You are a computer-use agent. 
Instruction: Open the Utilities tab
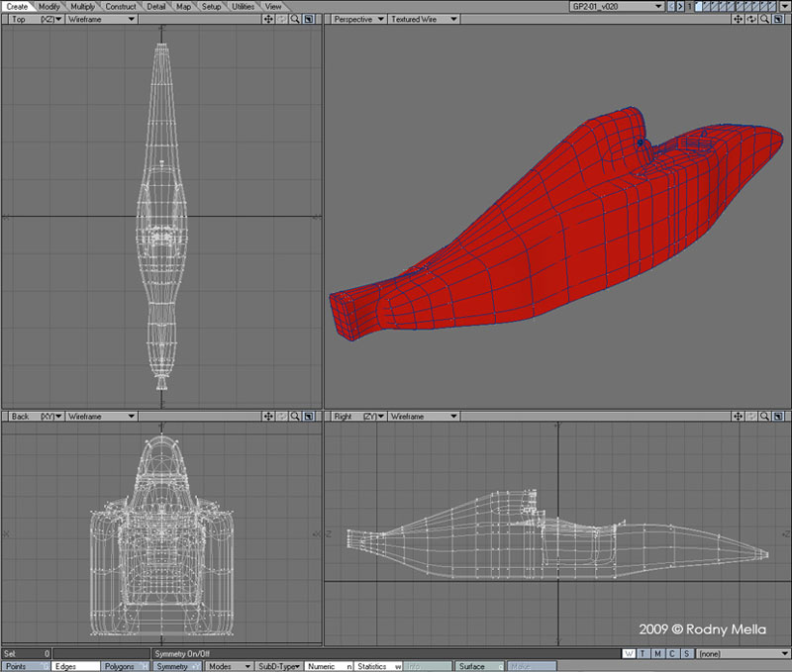244,6
